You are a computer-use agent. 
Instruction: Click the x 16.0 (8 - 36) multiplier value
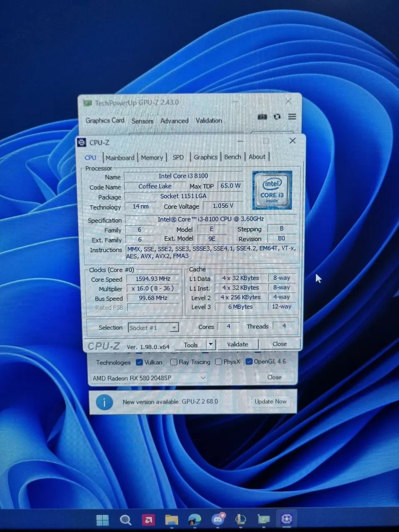tap(153, 288)
